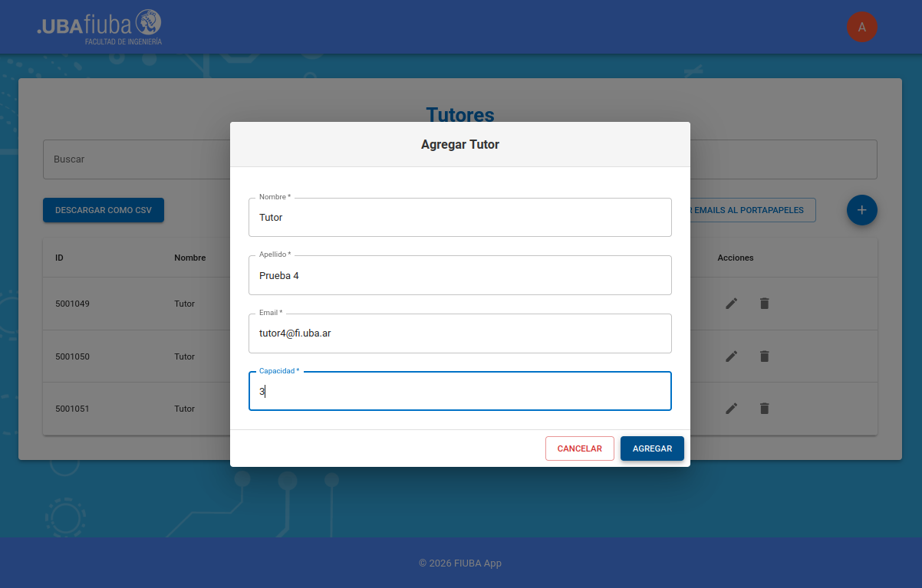Edit tutor 5001050 with pencil icon
The width and height of the screenshot is (922, 588).
point(731,356)
